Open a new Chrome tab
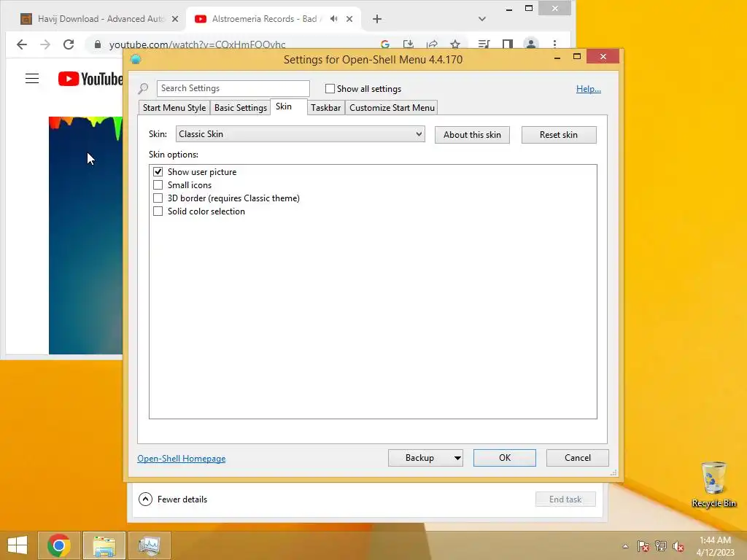 click(377, 19)
